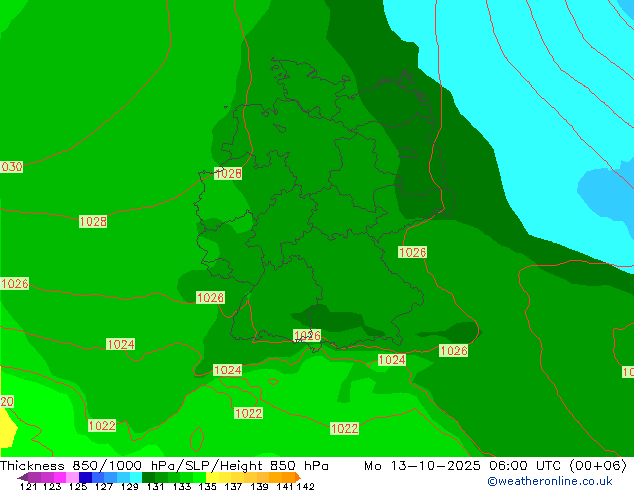Click the orange arrow tip at legend's right end

298,477
